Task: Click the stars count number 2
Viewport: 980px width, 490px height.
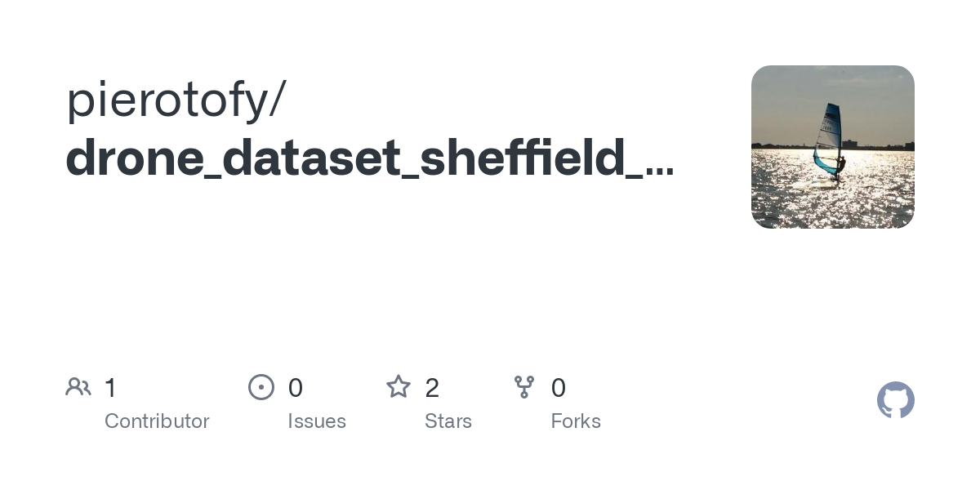Action: click(433, 388)
